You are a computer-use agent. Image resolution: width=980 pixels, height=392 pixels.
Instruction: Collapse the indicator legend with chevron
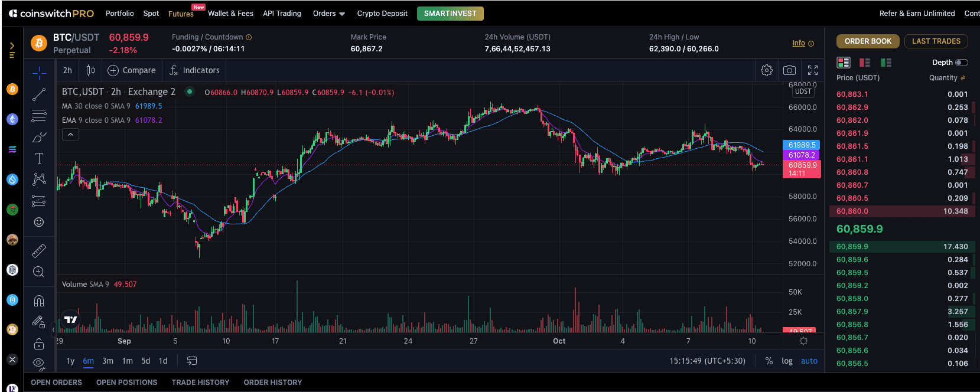coord(70,135)
